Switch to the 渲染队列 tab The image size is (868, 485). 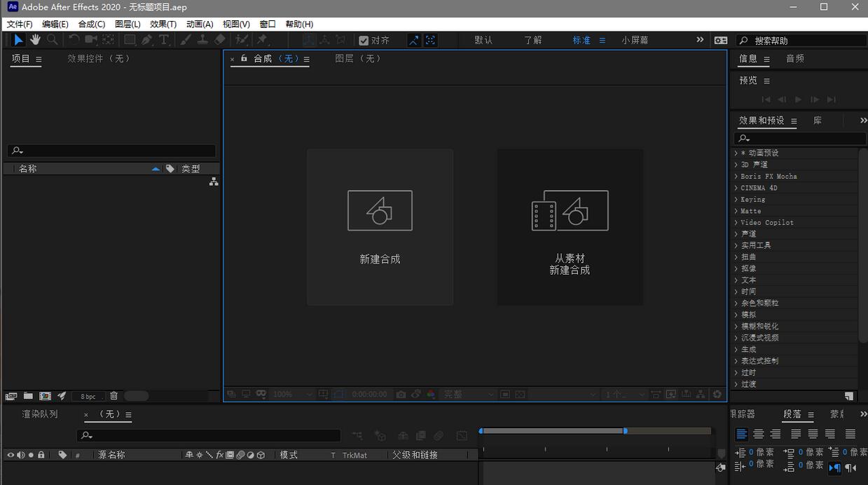(40, 414)
